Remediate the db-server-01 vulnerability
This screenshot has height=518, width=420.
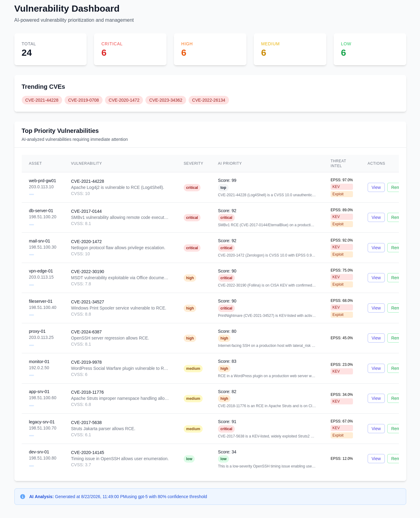(393, 217)
